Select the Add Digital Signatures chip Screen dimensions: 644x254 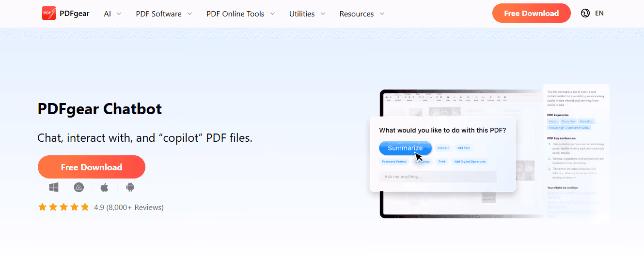pos(470,162)
